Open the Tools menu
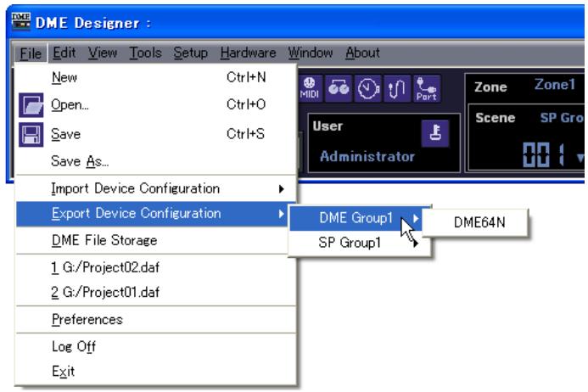Screen dimensions: 588x392 tap(145, 53)
